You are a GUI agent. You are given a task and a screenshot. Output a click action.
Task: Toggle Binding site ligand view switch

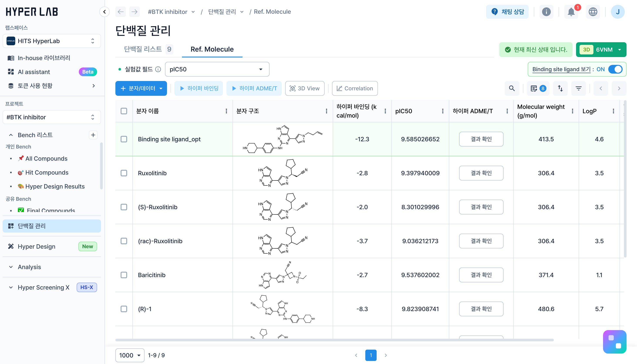coord(615,69)
